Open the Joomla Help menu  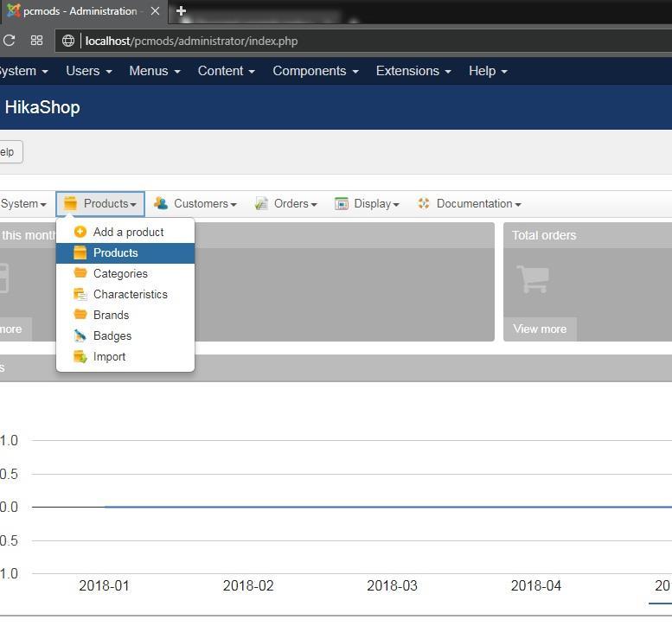click(x=488, y=71)
